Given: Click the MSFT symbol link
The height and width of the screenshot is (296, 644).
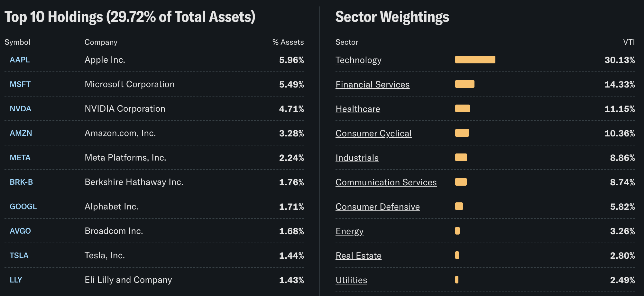Looking at the screenshot, I should [x=20, y=84].
